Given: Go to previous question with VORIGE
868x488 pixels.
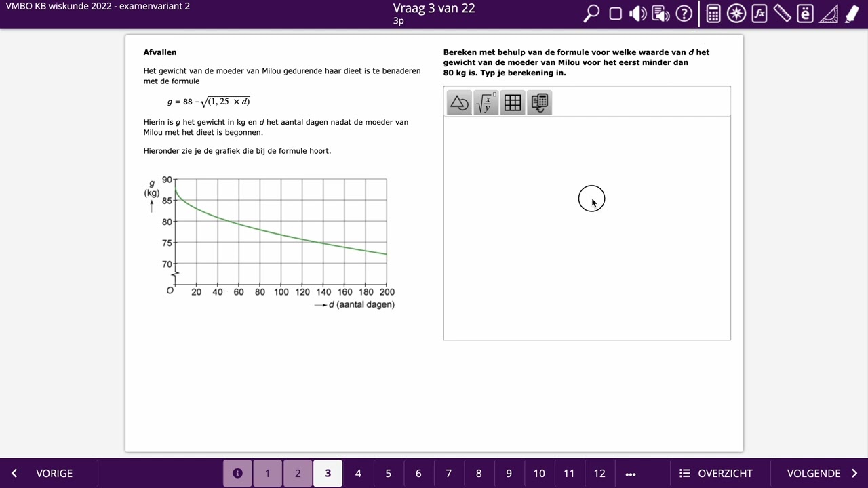Looking at the screenshot, I should tap(42, 473).
